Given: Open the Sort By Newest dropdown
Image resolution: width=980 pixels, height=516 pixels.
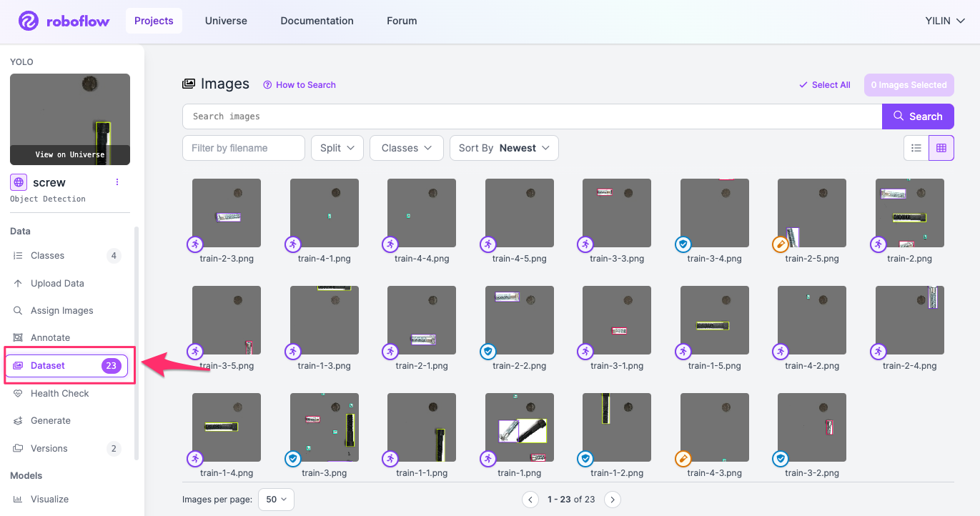Looking at the screenshot, I should coord(503,148).
